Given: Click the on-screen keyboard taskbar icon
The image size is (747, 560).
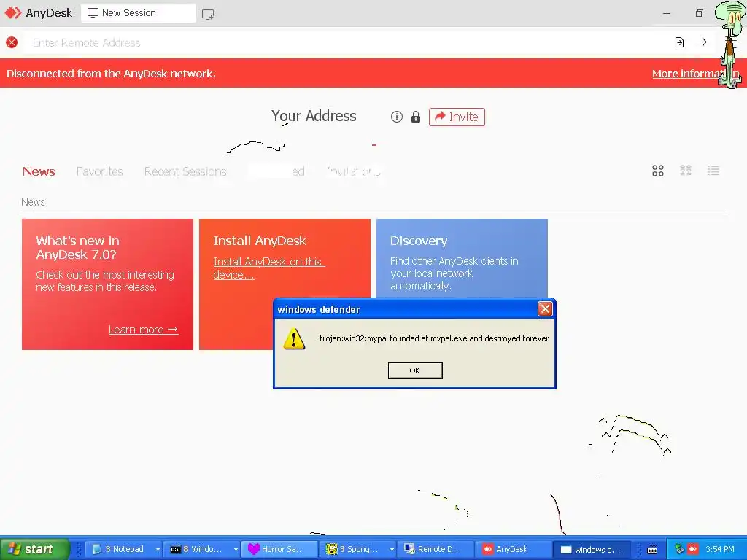Looking at the screenshot, I should click(x=652, y=550).
